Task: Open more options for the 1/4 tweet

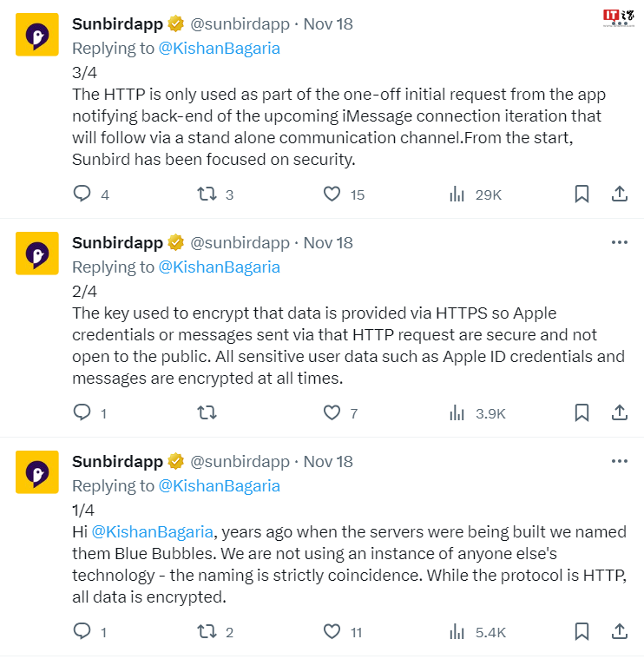Action: pos(619,461)
